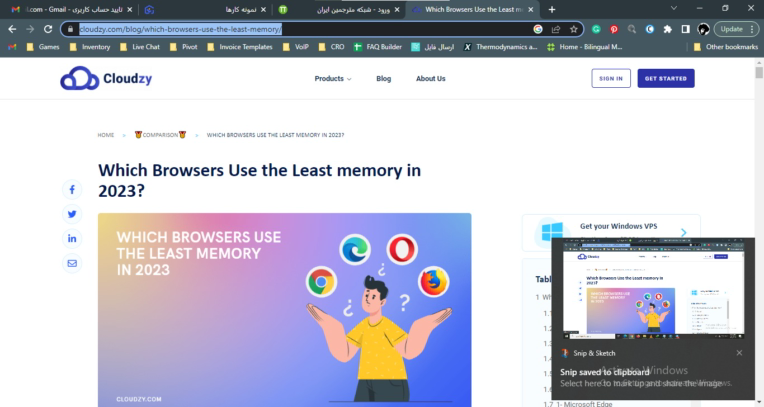Open the Invoice Templates bookmark folder
The height and width of the screenshot is (407, 764).
(240, 47)
